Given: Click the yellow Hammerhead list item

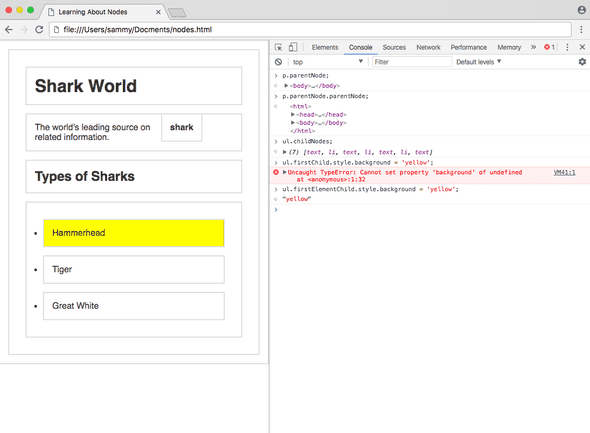Looking at the screenshot, I should (134, 233).
